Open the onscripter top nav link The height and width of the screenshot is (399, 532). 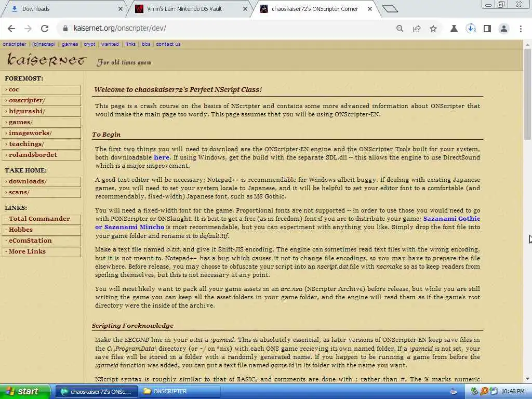point(14,44)
